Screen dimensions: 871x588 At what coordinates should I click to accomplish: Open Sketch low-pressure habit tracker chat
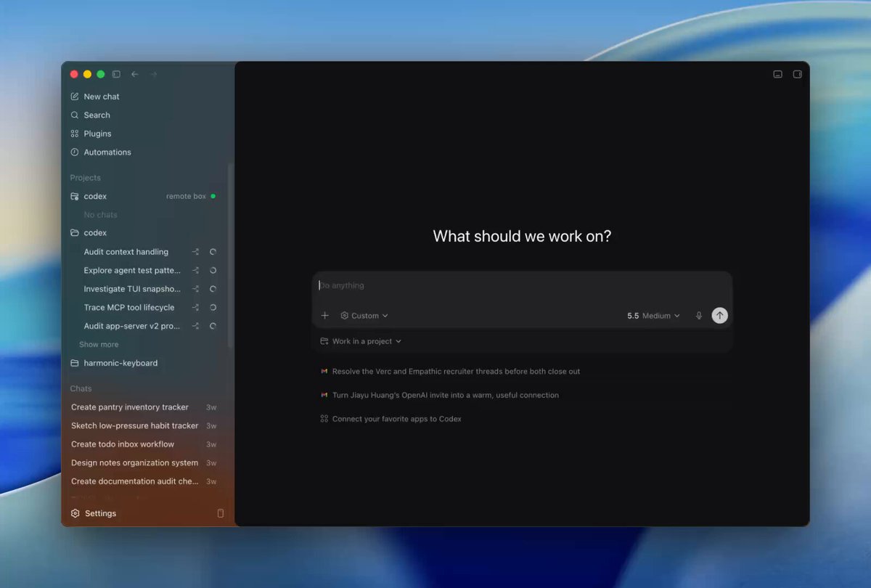[134, 425]
